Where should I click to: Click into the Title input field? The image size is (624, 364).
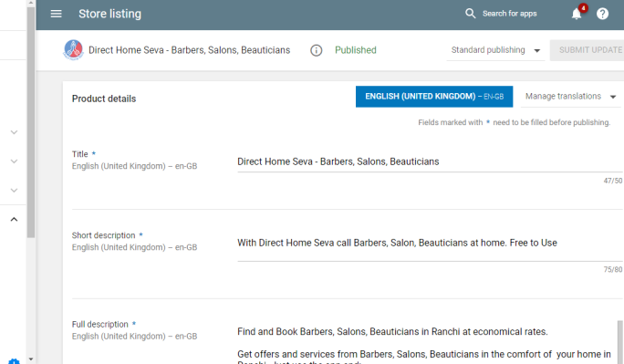point(430,161)
